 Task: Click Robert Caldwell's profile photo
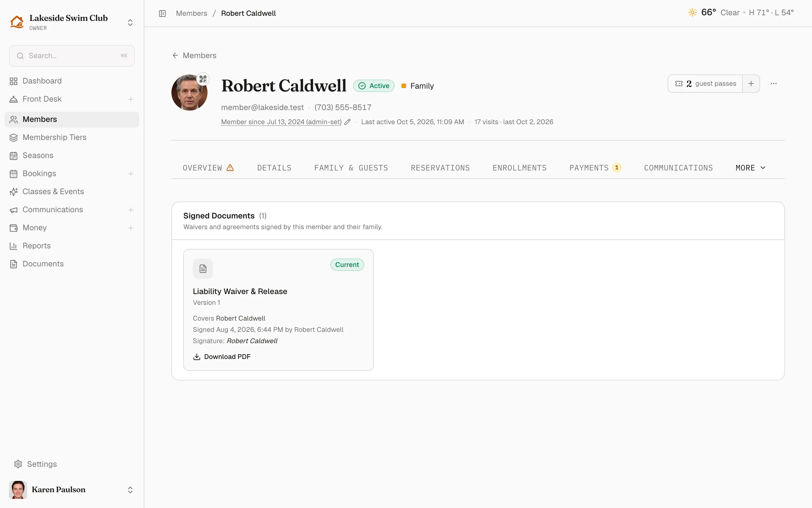click(189, 93)
